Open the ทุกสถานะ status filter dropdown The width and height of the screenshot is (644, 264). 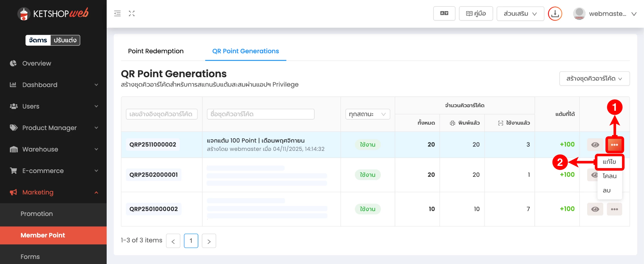pyautogui.click(x=367, y=114)
